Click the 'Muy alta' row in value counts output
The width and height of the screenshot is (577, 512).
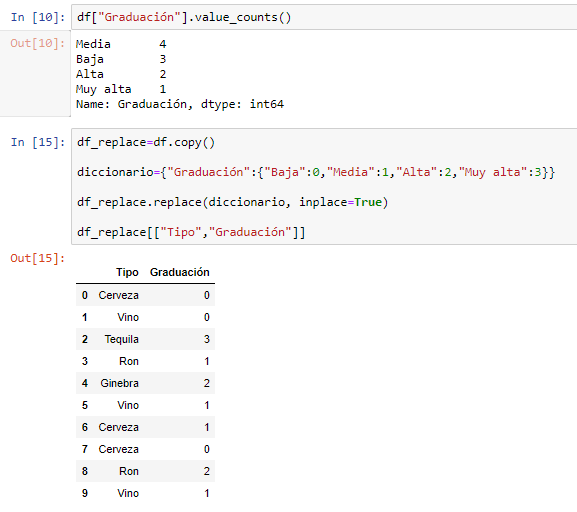tap(121, 89)
